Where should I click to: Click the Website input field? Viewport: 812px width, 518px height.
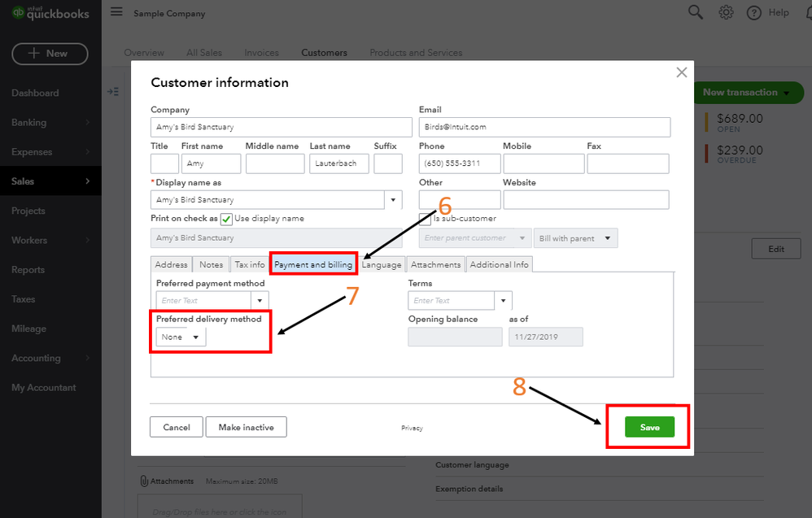pyautogui.click(x=586, y=200)
